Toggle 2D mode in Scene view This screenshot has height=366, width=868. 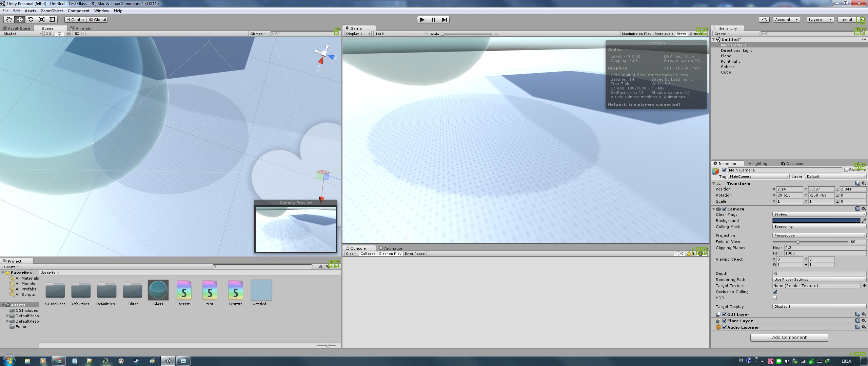pos(48,34)
